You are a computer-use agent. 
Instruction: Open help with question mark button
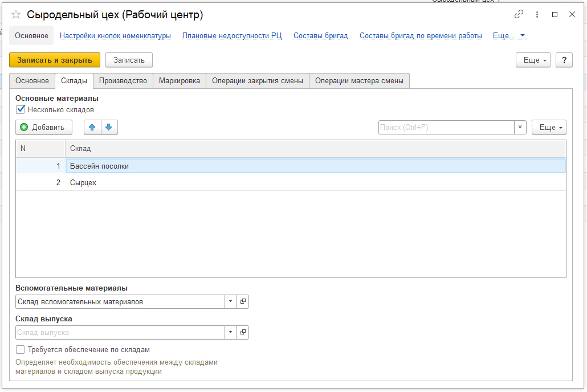(x=564, y=60)
